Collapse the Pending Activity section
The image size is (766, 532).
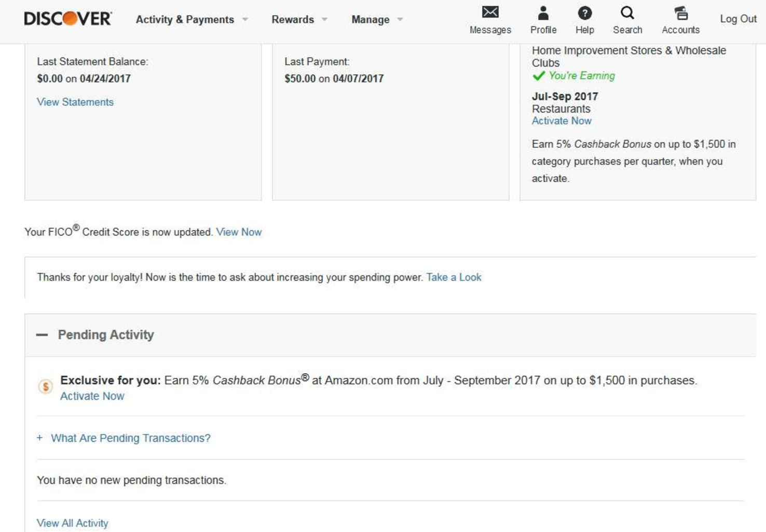coord(42,335)
